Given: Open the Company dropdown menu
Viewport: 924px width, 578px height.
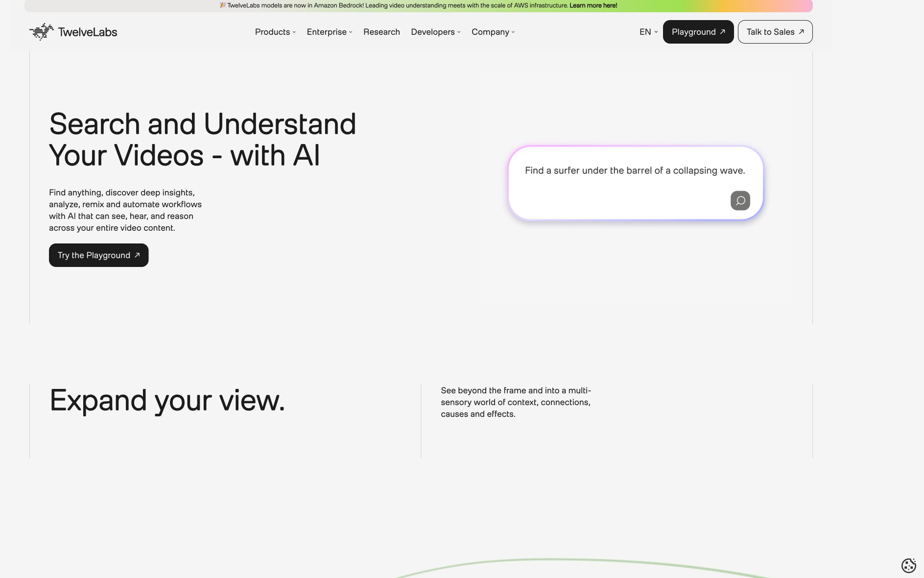Looking at the screenshot, I should (x=493, y=32).
